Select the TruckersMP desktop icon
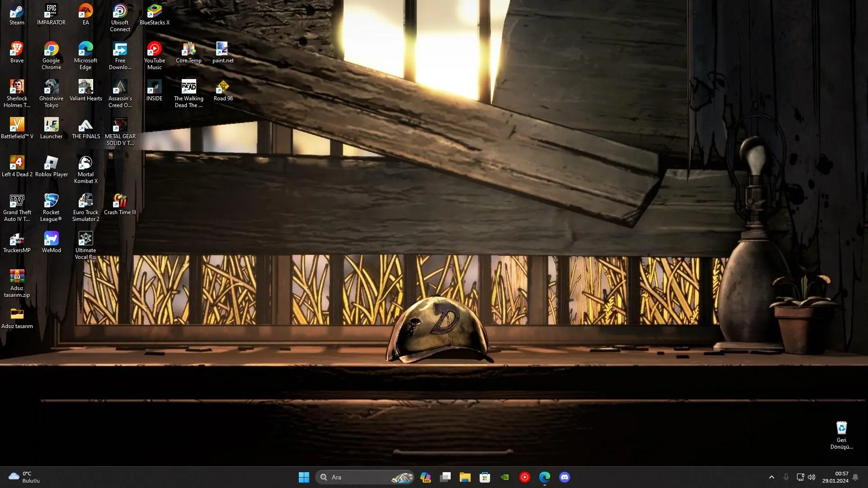Screen dimensions: 868x488 tap(17, 242)
